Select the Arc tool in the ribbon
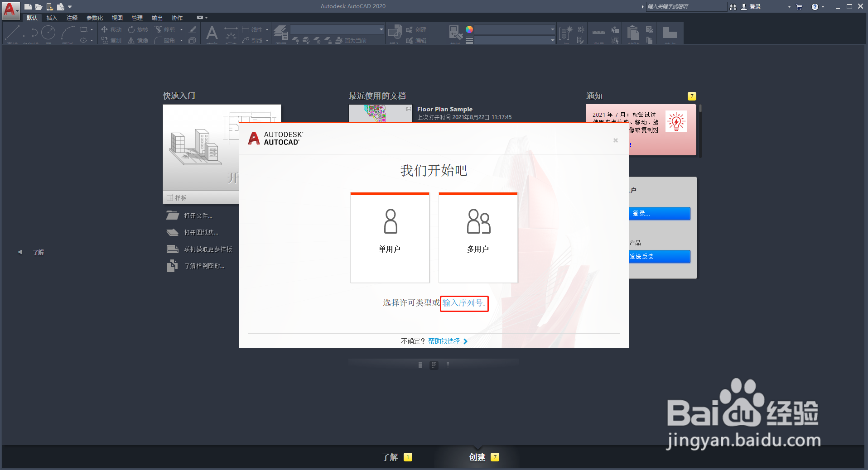The width and height of the screenshot is (868, 470). pyautogui.click(x=68, y=33)
